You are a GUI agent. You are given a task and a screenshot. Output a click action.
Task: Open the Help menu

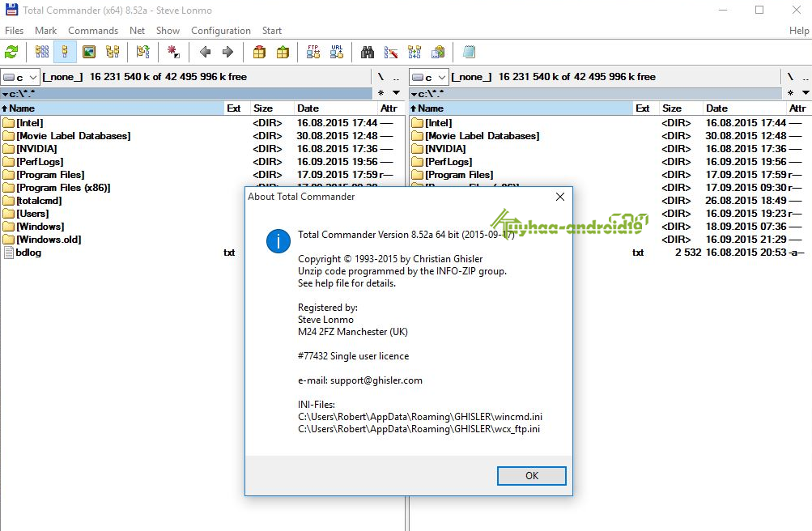pyautogui.click(x=799, y=31)
